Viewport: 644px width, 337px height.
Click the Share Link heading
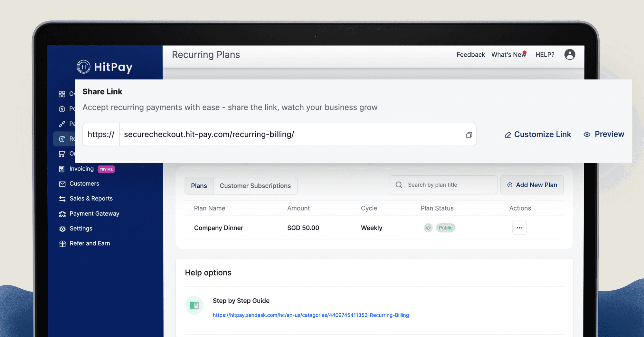point(102,92)
